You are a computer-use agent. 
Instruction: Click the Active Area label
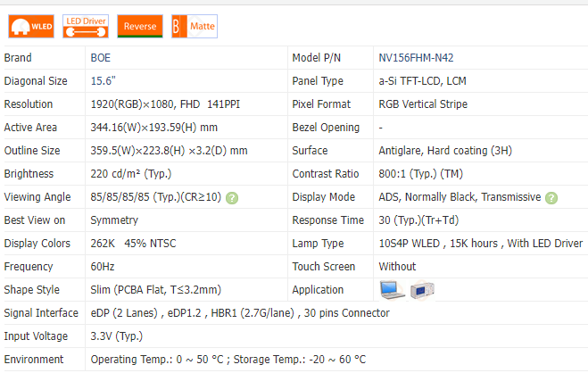point(30,128)
